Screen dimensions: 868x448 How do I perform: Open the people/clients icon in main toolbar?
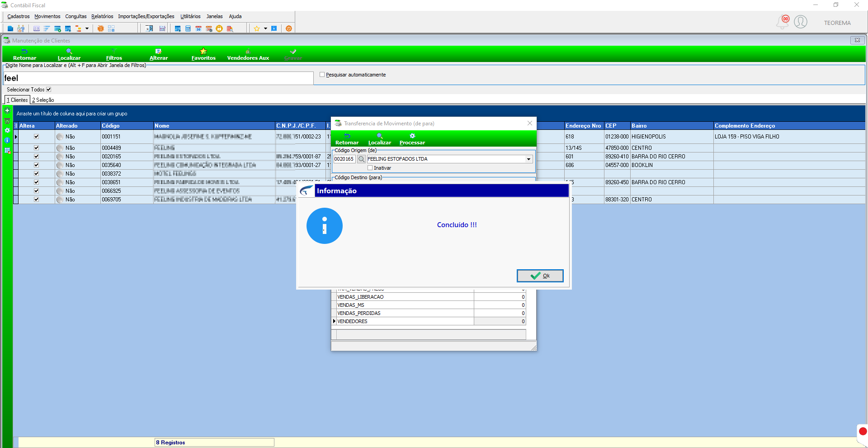pos(21,29)
